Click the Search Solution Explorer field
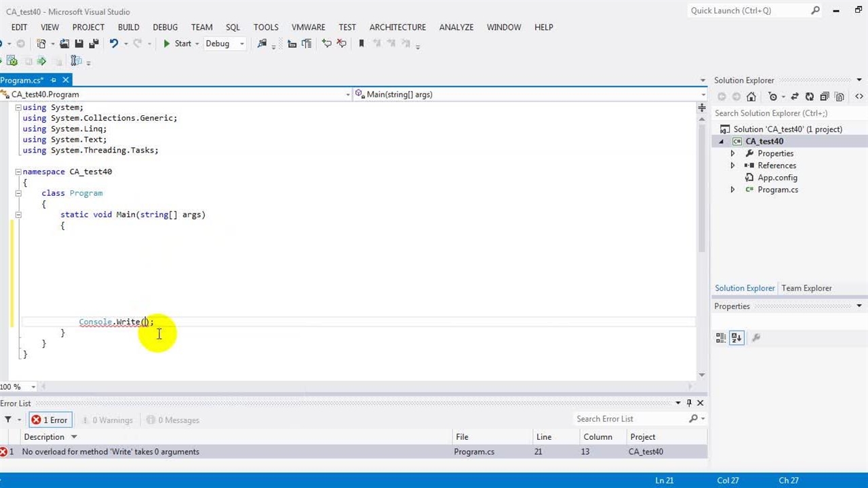The image size is (868, 488). point(780,113)
